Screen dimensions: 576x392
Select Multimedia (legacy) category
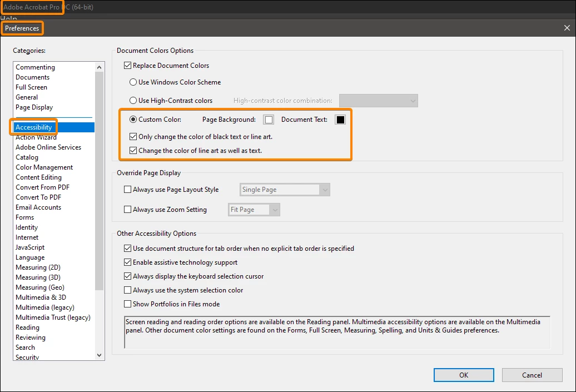point(54,307)
